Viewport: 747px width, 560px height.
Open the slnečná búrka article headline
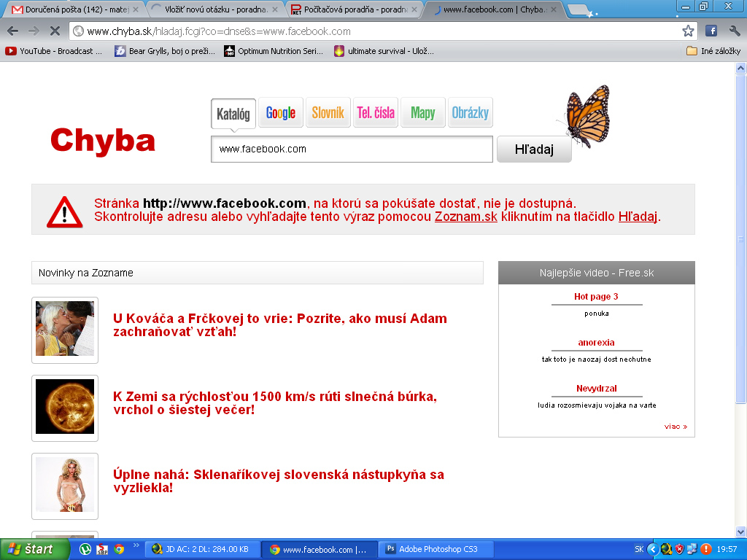(x=275, y=402)
